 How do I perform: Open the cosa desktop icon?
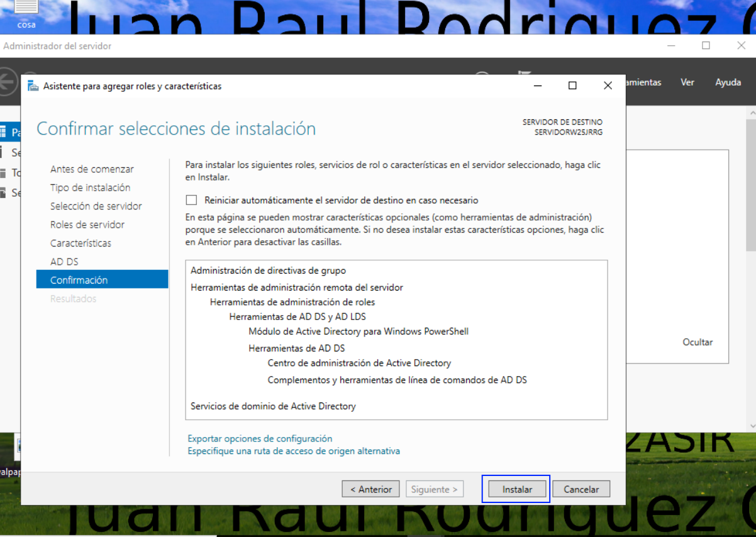click(26, 14)
